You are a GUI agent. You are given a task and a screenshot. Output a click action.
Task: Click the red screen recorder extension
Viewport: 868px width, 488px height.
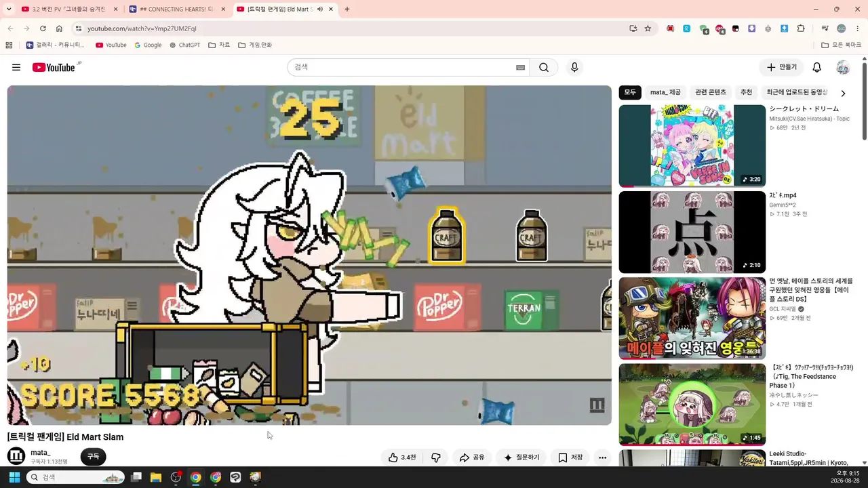pos(671,28)
